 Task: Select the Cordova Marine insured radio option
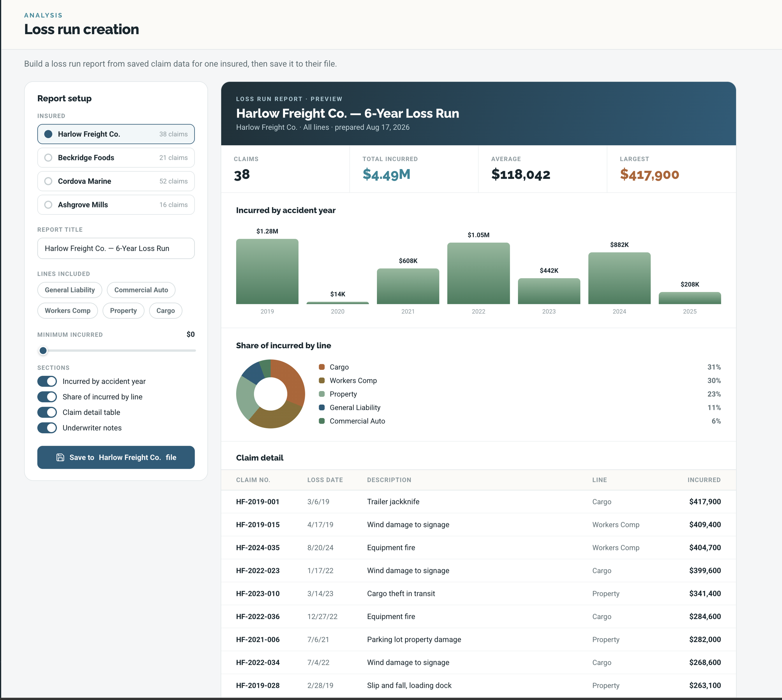116,181
